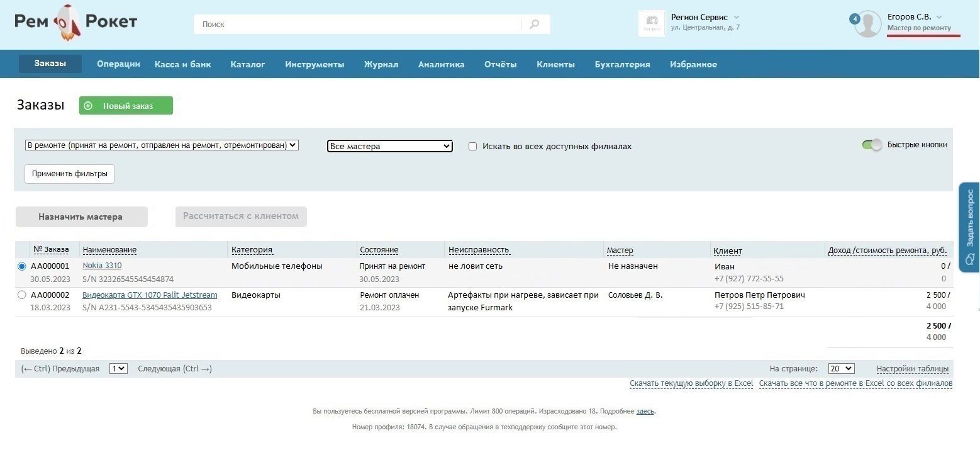Open the order status filter dropdown
The height and width of the screenshot is (462, 980).
click(162, 145)
